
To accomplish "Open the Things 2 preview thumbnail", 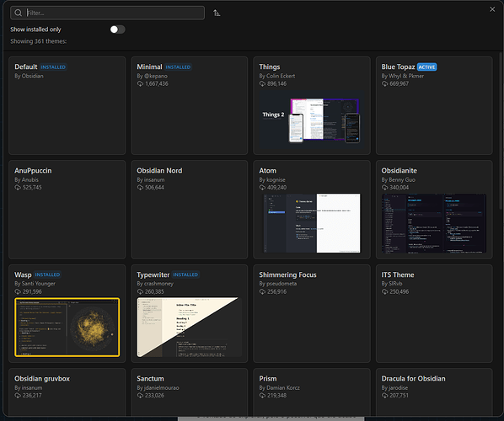I will coord(312,120).
